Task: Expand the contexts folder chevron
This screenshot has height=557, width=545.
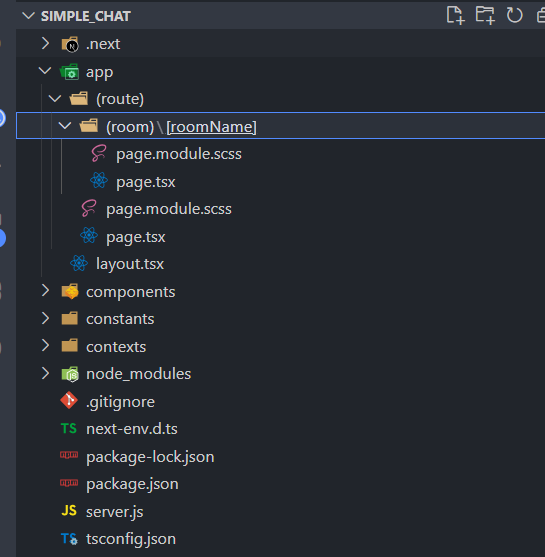Action: click(x=45, y=346)
